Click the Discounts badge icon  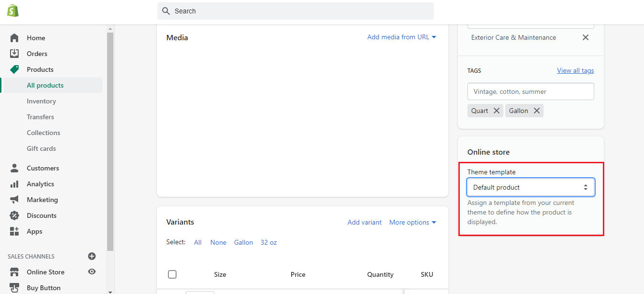pos(14,215)
